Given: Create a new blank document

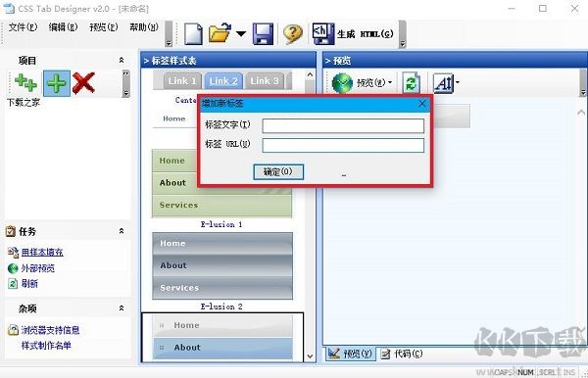Looking at the screenshot, I should 193,33.
